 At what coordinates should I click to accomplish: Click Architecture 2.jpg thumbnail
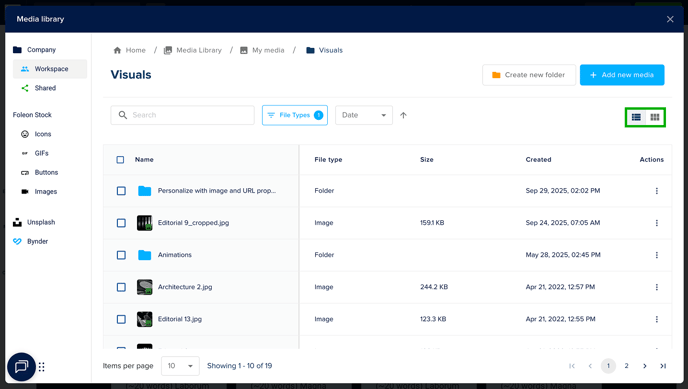144,287
